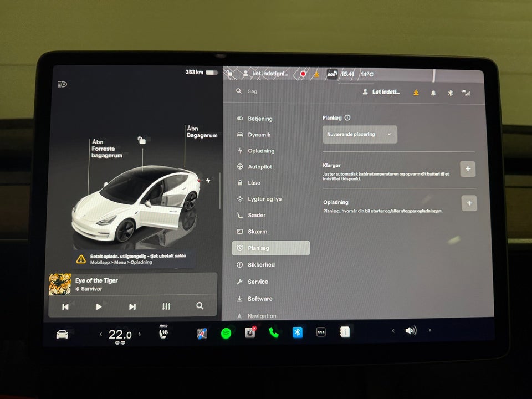Open Bluetooth settings from the top bar
Screen dimensions: 532x399
tap(452, 93)
